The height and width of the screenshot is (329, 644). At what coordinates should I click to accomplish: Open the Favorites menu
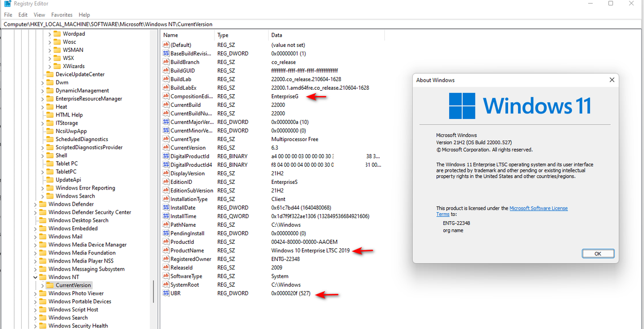pyautogui.click(x=62, y=15)
